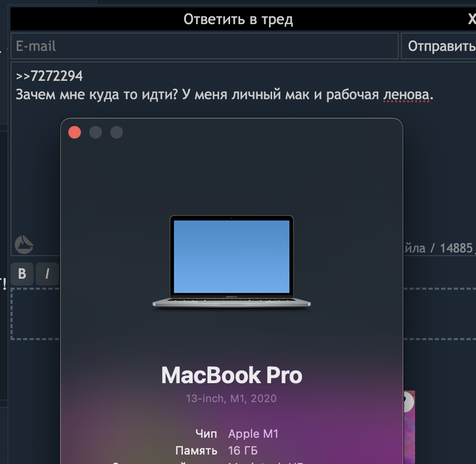The width and height of the screenshot is (476, 464).
Task: Close the reply form with the X
Action: tap(471, 19)
